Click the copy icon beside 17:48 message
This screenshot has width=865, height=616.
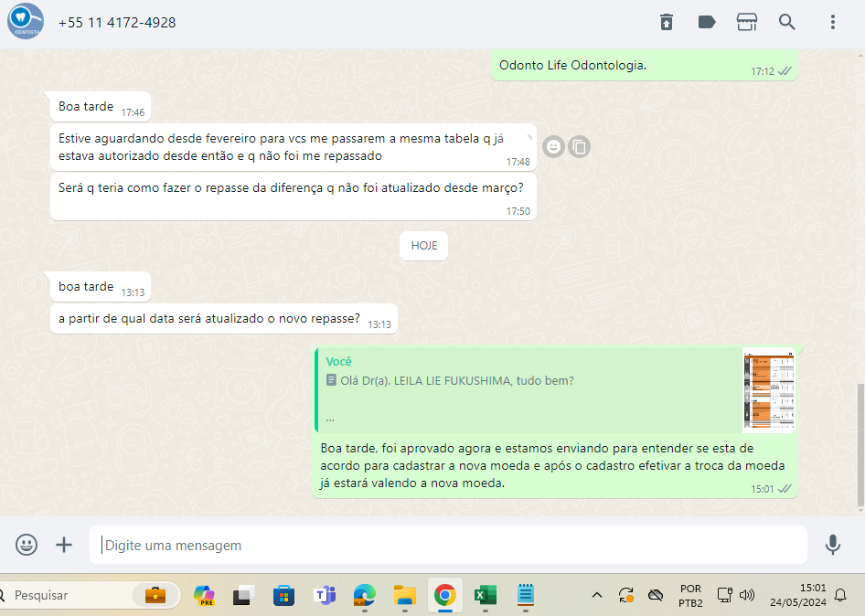(579, 147)
